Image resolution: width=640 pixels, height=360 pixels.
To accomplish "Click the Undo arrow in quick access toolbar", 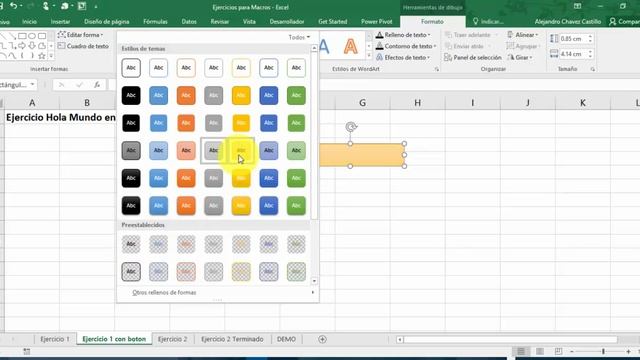I will (13, 6).
